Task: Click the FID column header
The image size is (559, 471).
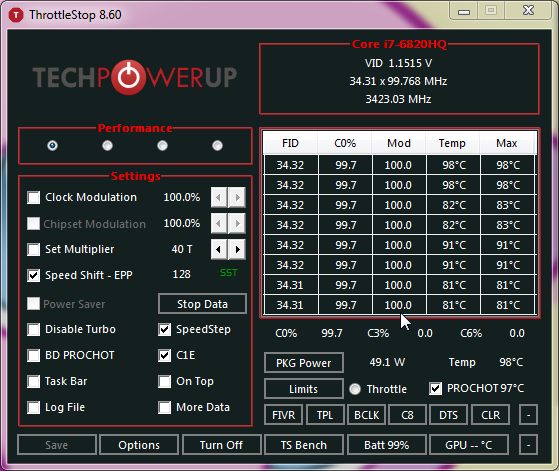Action: (x=290, y=143)
